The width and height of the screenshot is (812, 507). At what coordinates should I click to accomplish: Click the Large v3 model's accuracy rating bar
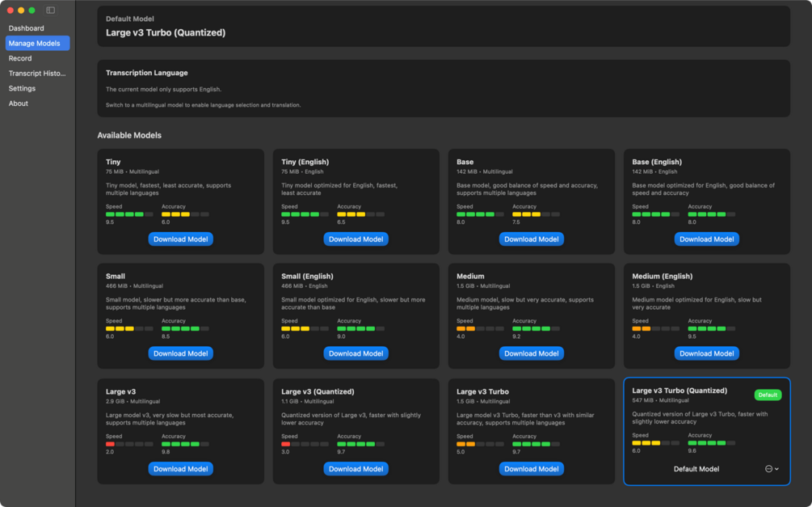(185, 444)
